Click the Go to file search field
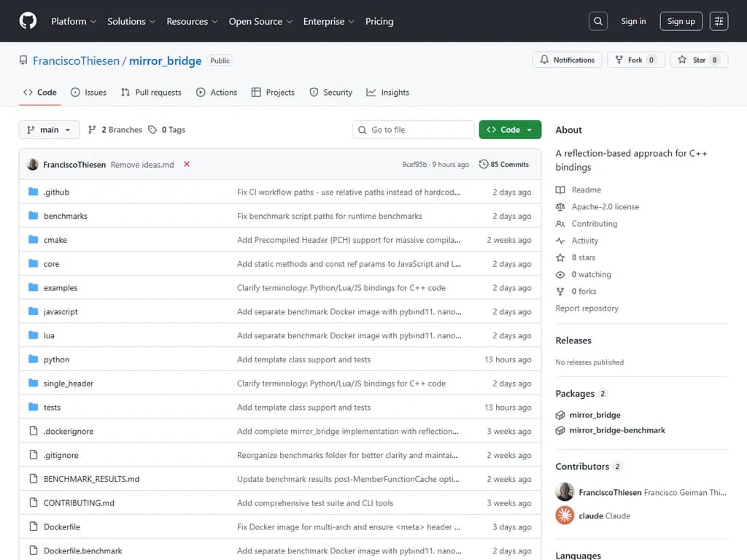 [414, 130]
